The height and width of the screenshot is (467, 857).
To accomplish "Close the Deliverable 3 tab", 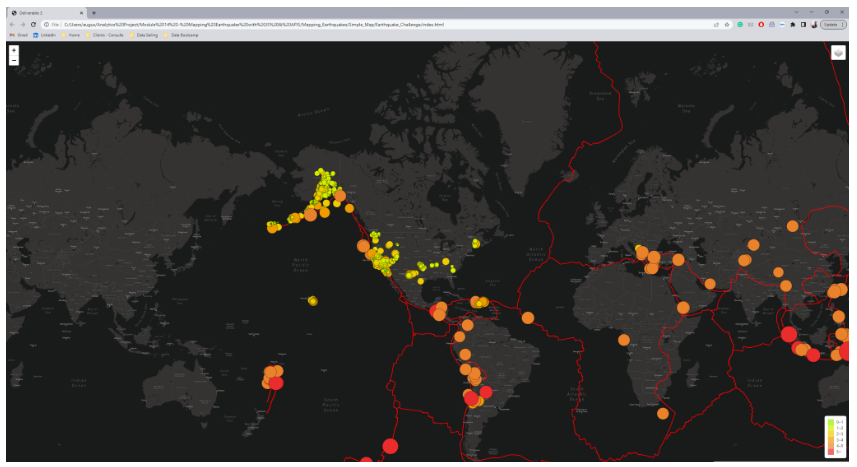I will pos(81,13).
